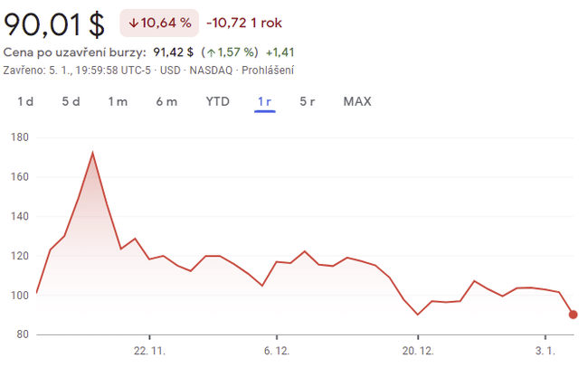Click the after-hours price 91,42 $
Screen dimensions: 588x367
click(173, 52)
